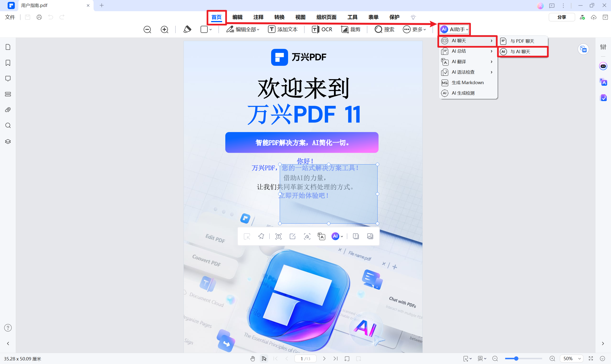Toggle the select cursor tool in status bar

pos(264,359)
